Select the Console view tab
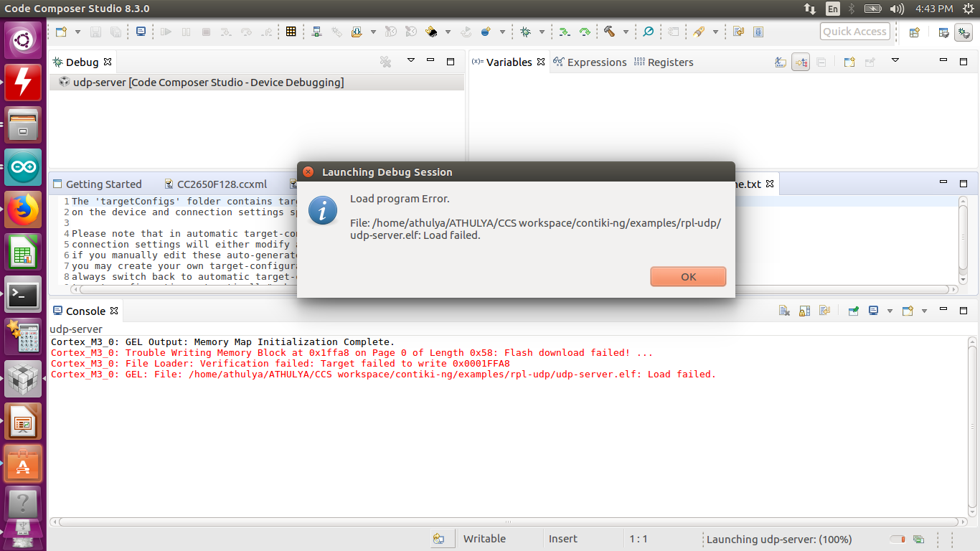Viewport: 980px width, 551px height. tap(85, 311)
